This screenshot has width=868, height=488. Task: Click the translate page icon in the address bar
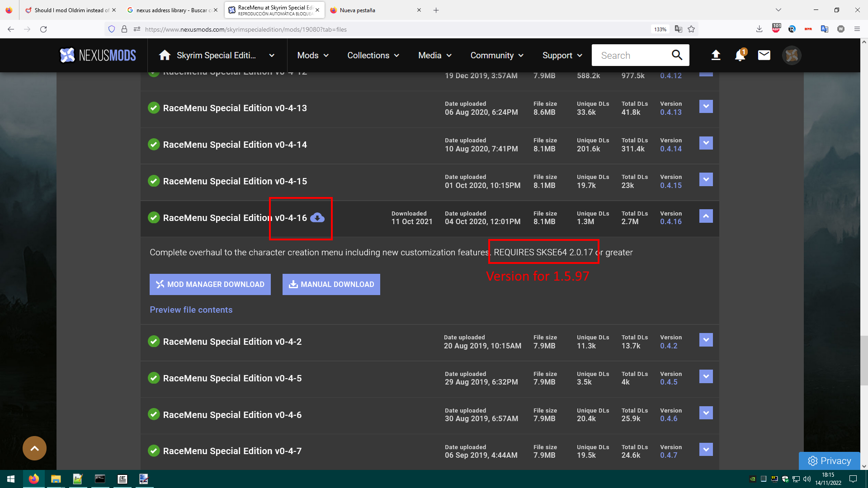click(678, 29)
